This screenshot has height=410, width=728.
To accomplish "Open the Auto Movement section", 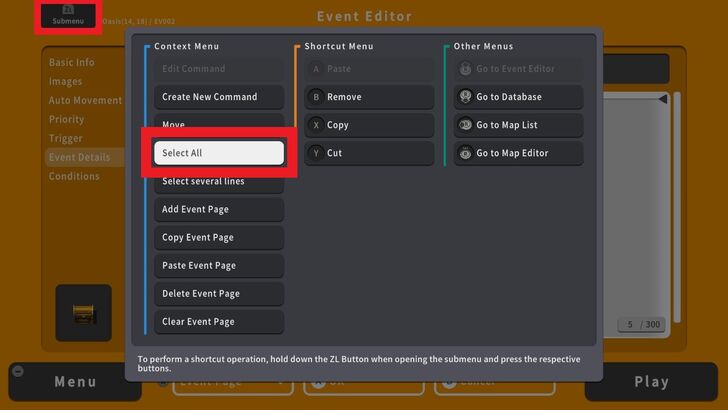I will 85,100.
